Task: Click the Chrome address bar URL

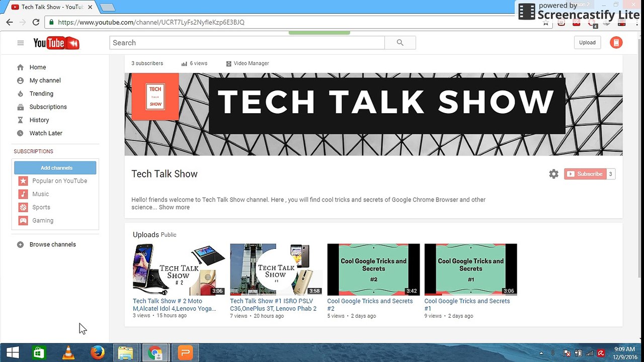Action: tap(151, 22)
